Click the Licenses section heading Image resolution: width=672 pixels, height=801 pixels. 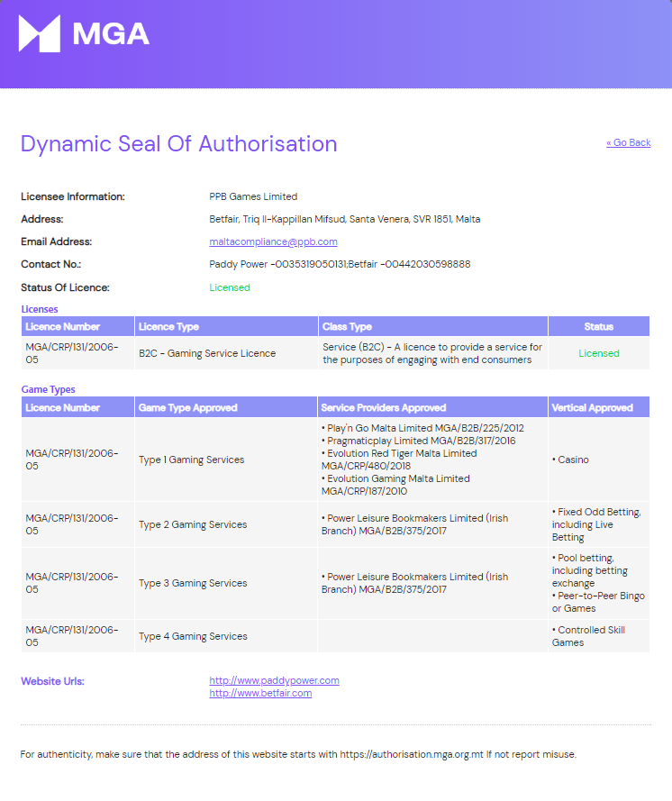click(40, 309)
